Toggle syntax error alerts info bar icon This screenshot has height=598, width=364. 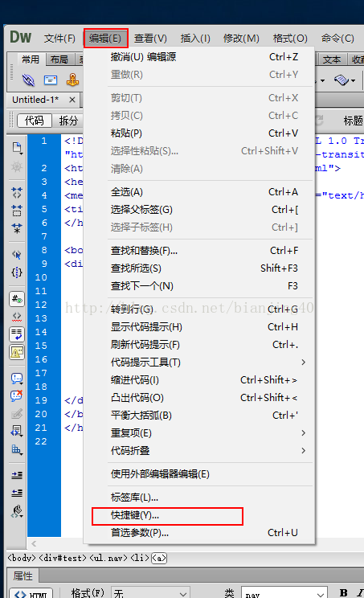[17, 352]
